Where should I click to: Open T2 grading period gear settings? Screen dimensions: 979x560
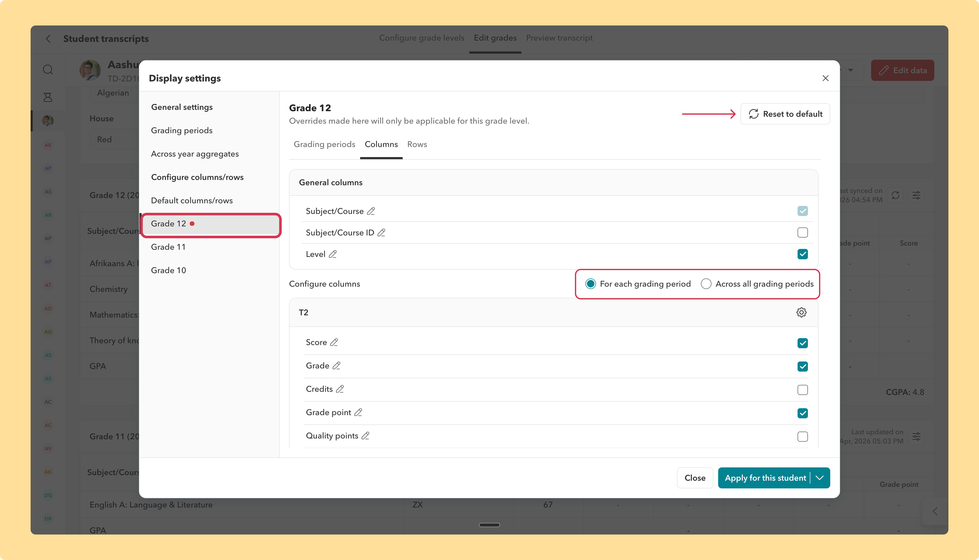pyautogui.click(x=802, y=312)
